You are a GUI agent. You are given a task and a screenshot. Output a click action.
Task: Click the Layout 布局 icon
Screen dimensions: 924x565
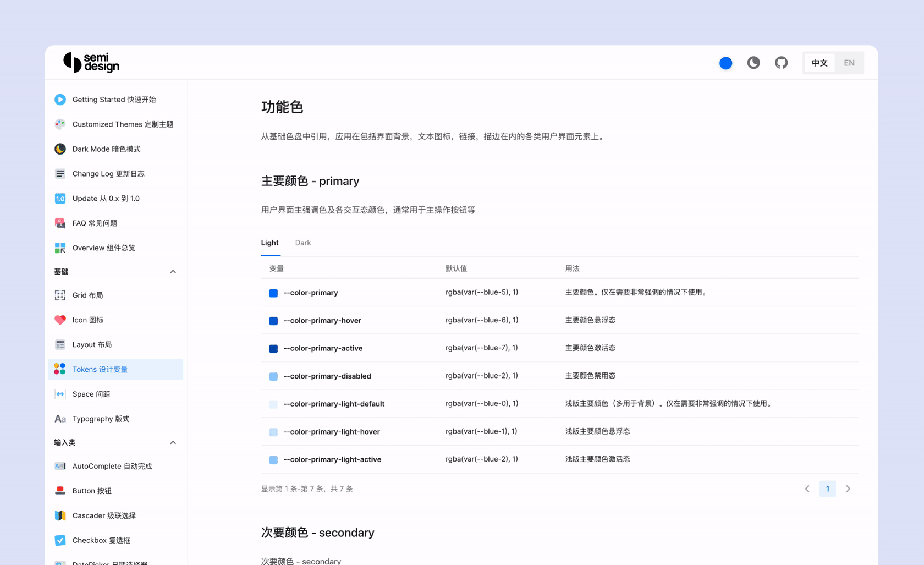click(60, 345)
